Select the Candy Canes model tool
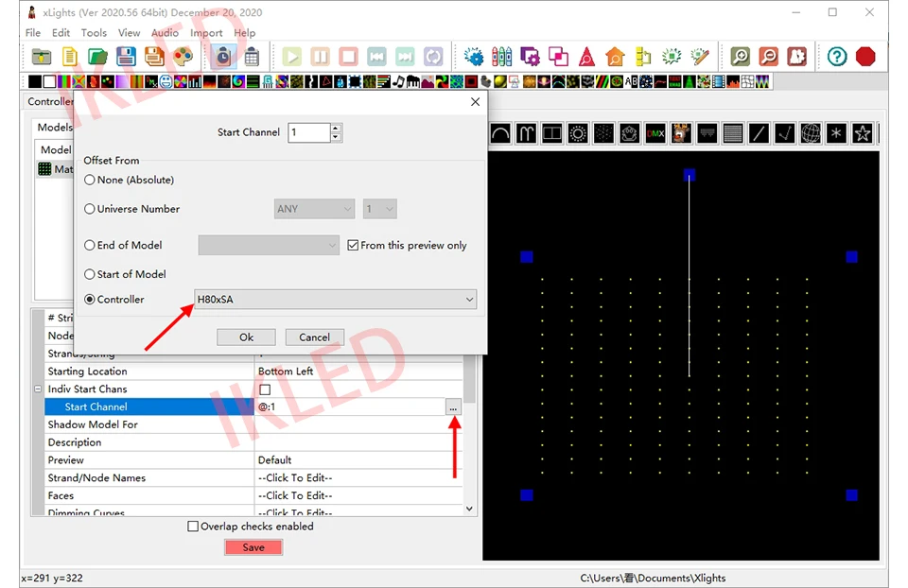Image resolution: width=908 pixels, height=588 pixels. click(x=526, y=133)
